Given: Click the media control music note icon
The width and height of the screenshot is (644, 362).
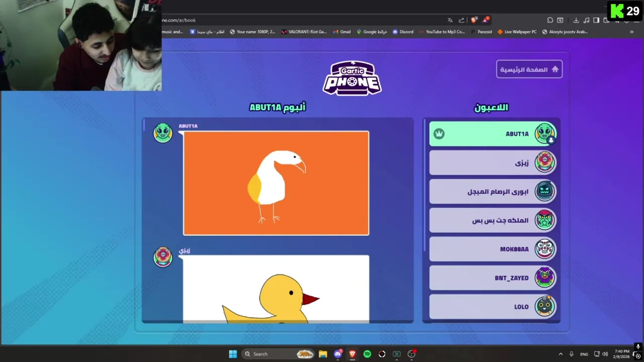Looking at the screenshot, I should tap(586, 20).
